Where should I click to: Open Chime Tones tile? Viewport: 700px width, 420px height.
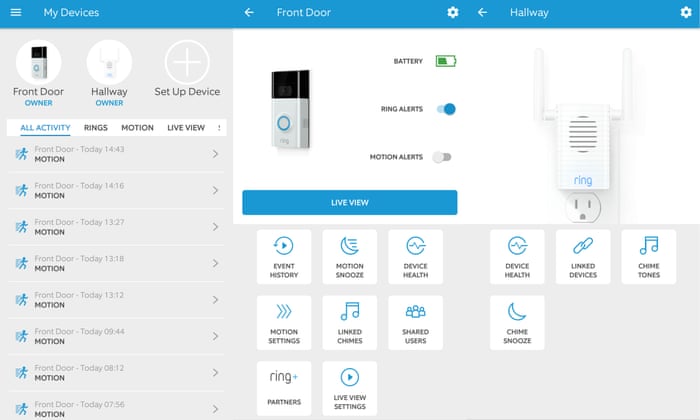[x=649, y=256]
